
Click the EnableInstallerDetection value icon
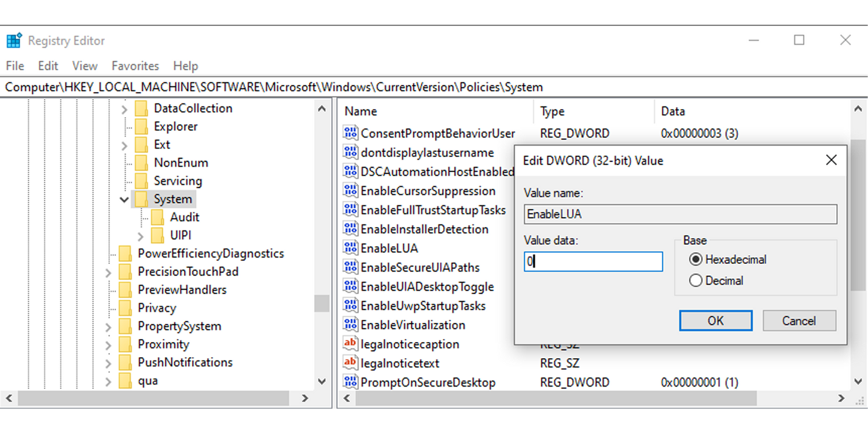tap(351, 229)
